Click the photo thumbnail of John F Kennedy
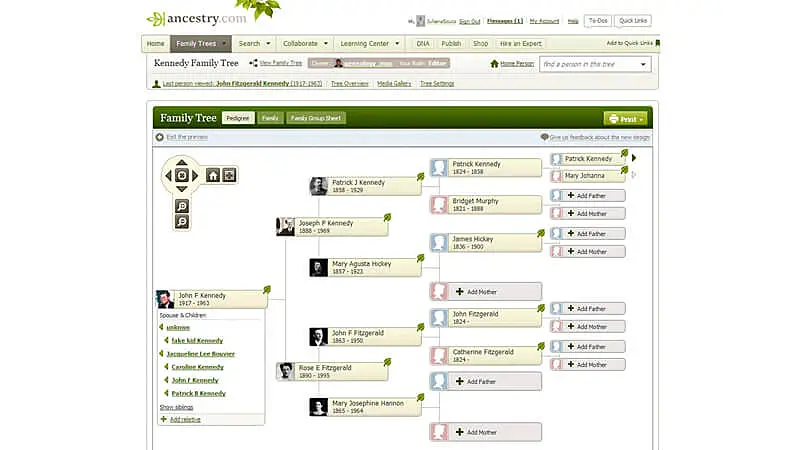Viewport: 800px width, 450px height. pyautogui.click(x=165, y=299)
